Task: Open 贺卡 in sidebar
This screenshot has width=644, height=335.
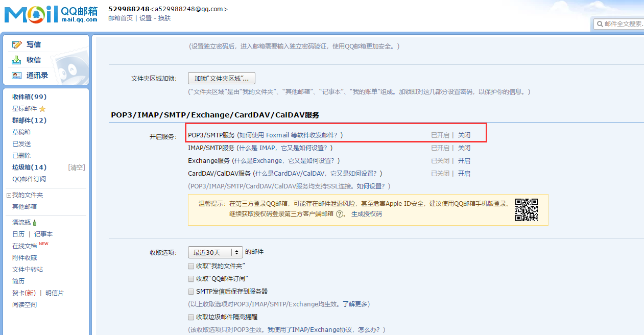Action: pyautogui.click(x=24, y=293)
